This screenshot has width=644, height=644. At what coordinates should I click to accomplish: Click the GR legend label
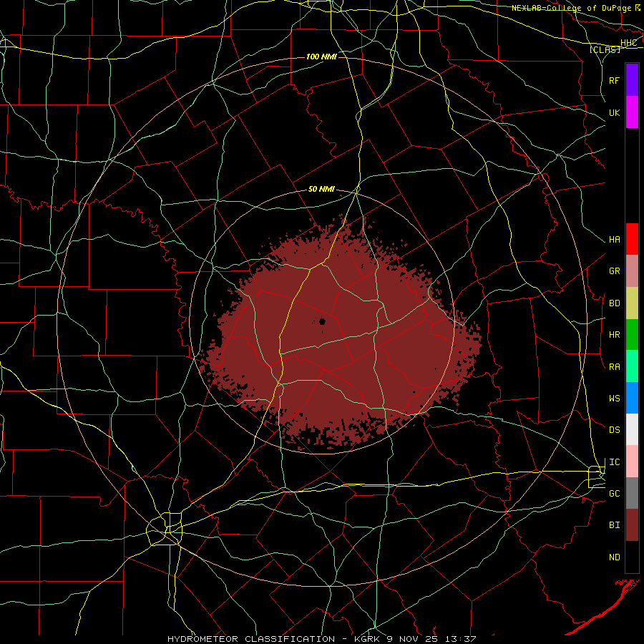(x=614, y=271)
